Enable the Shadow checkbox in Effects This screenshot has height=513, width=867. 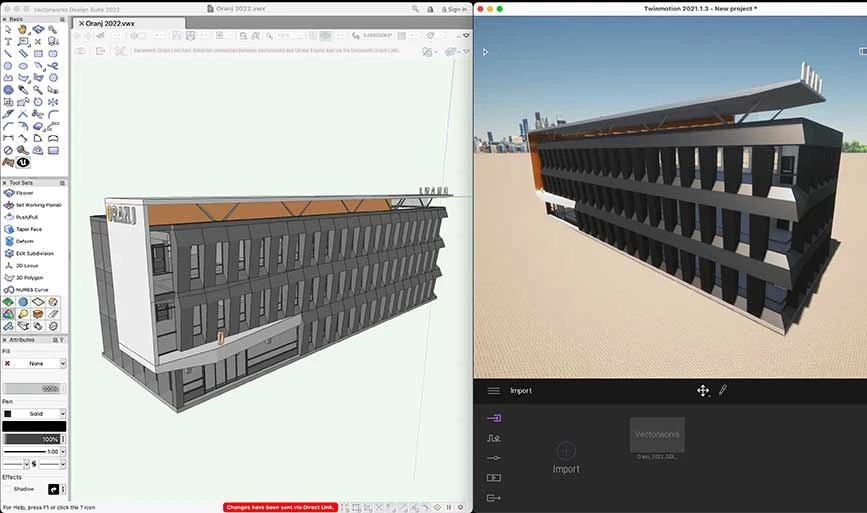[x=8, y=489]
